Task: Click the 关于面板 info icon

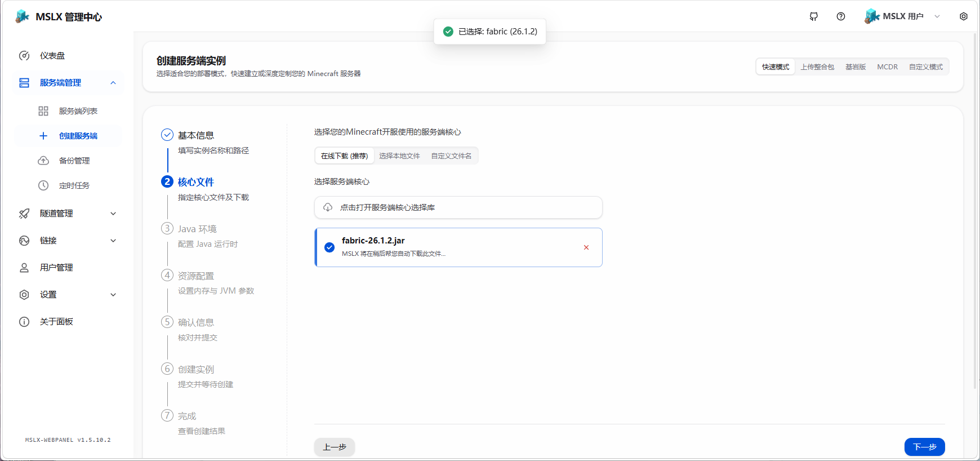Action: coord(24,322)
